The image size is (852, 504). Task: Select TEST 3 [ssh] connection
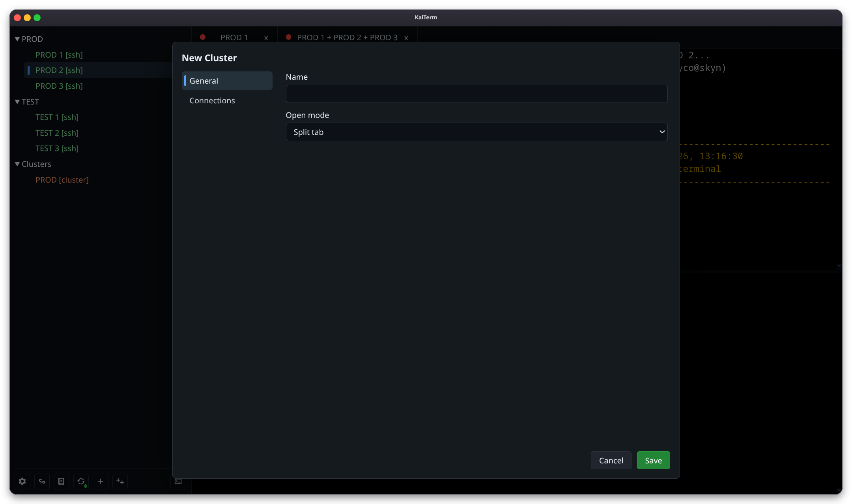(x=57, y=148)
